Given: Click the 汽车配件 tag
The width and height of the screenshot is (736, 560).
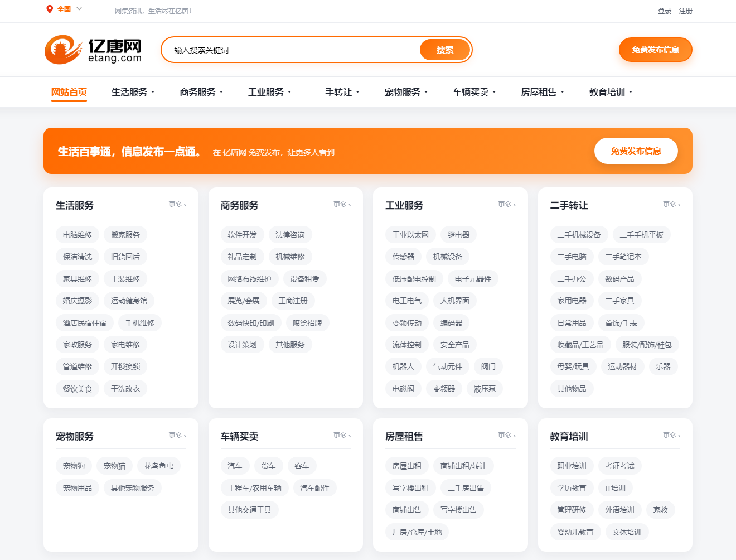Looking at the screenshot, I should (x=315, y=488).
